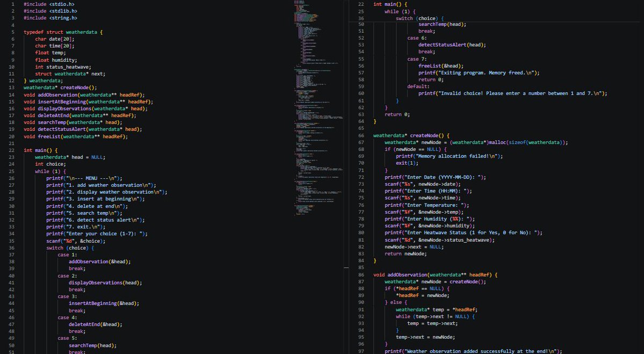Click printf "Enter Temperature: "

coord(427,205)
